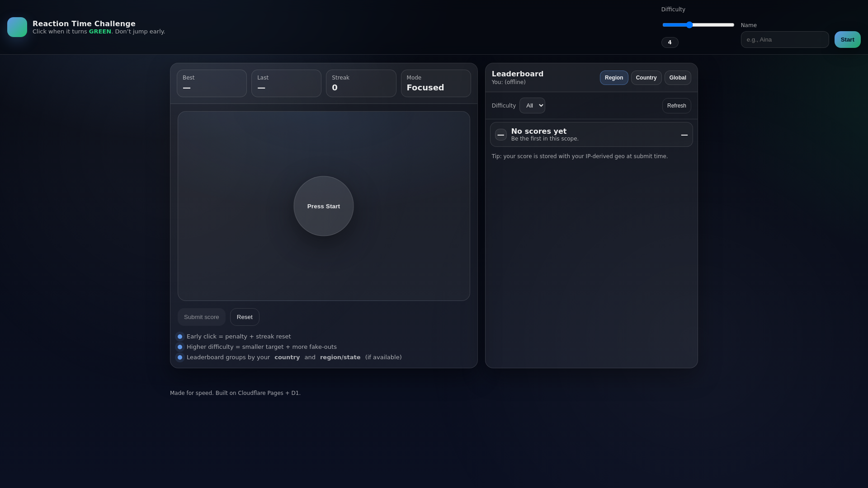Click the IP-derived geo tip text
The height and width of the screenshot is (488, 868).
(x=580, y=156)
